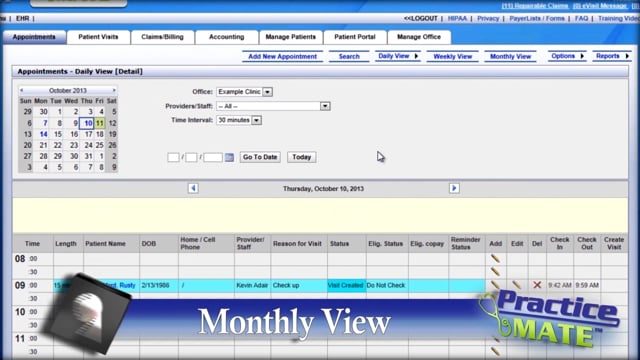Add appointment in the 09:00 row
640x360 pixels.
pyautogui.click(x=495, y=285)
